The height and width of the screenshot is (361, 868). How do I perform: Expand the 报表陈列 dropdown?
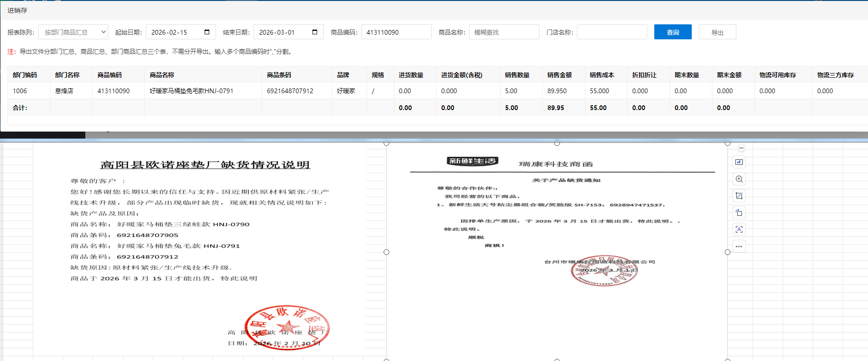point(73,32)
